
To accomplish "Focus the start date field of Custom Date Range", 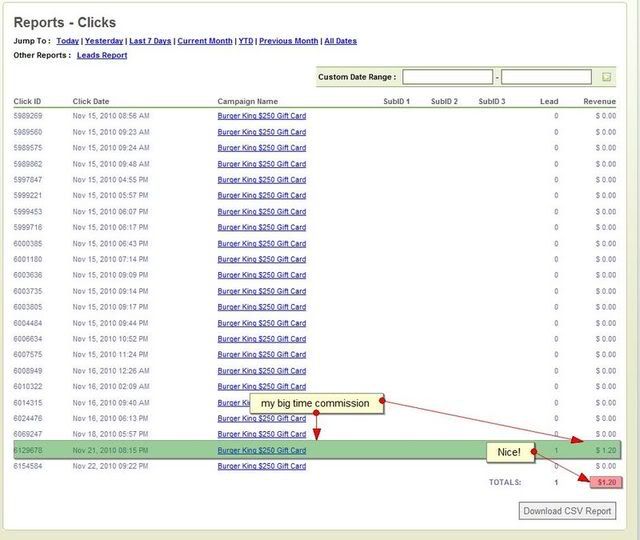I will 448,77.
